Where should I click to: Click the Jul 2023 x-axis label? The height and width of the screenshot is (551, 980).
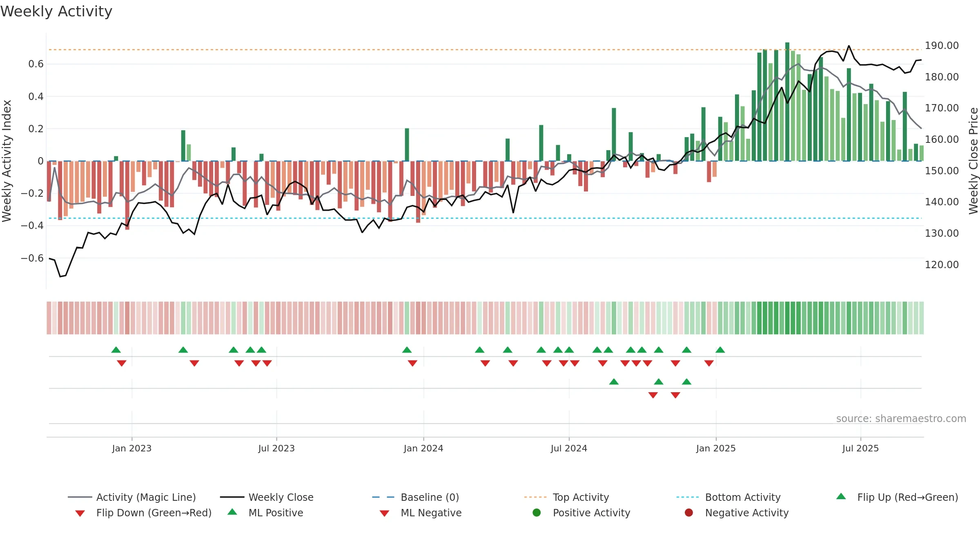click(276, 449)
